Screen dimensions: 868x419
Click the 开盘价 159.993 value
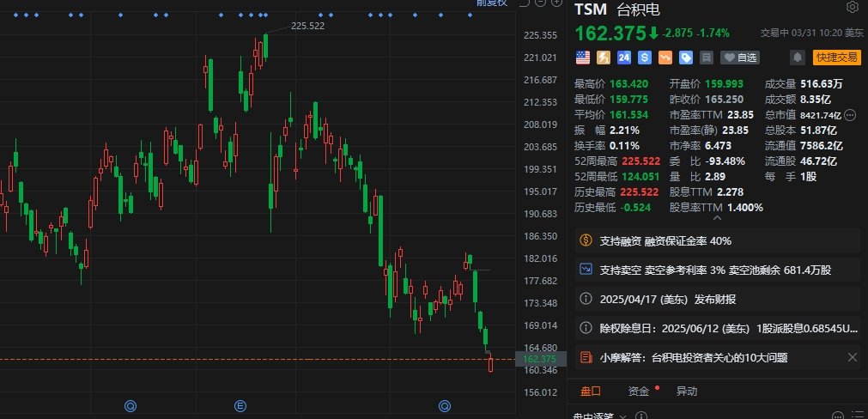(x=724, y=84)
